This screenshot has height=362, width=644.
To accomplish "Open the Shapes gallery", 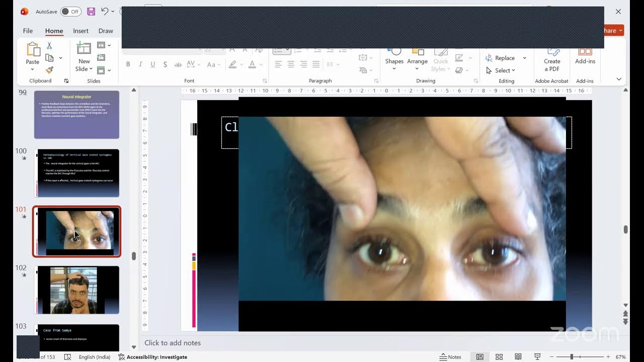I will [394, 59].
